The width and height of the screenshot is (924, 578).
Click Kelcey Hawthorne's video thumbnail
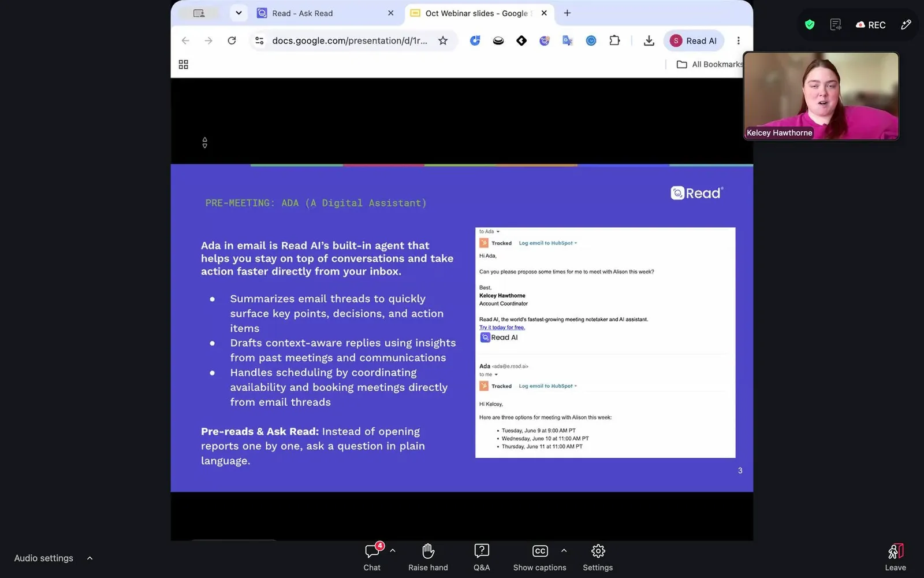821,96
